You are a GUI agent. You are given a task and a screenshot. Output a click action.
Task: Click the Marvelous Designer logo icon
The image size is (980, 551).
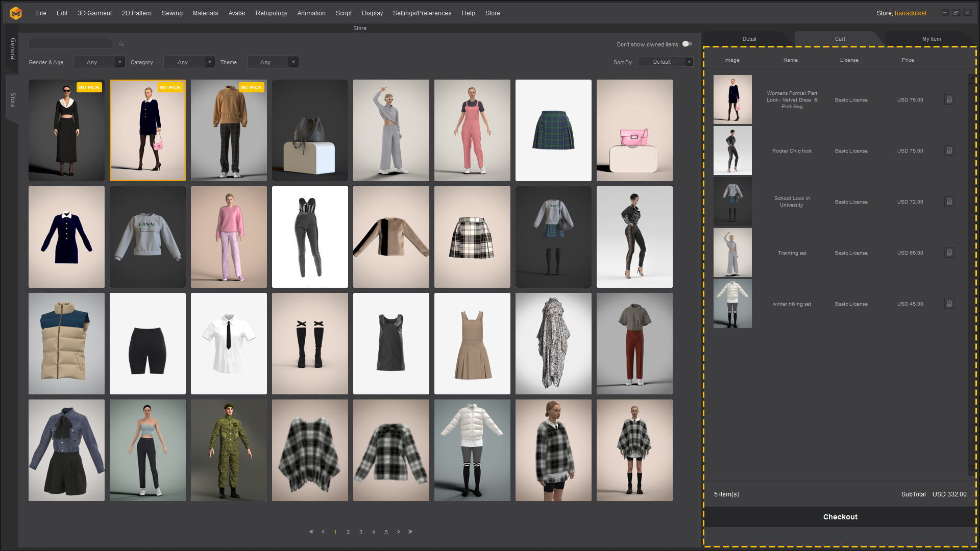click(16, 13)
